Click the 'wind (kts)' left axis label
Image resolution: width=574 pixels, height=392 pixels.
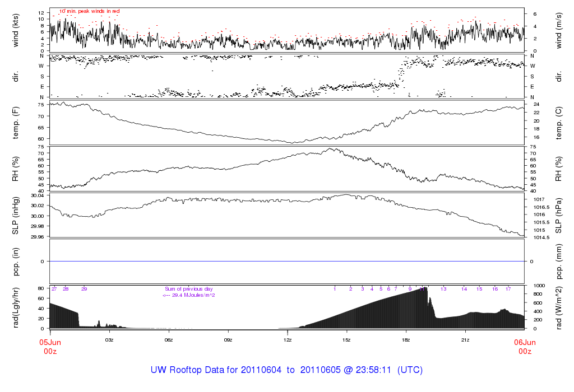click(x=16, y=30)
